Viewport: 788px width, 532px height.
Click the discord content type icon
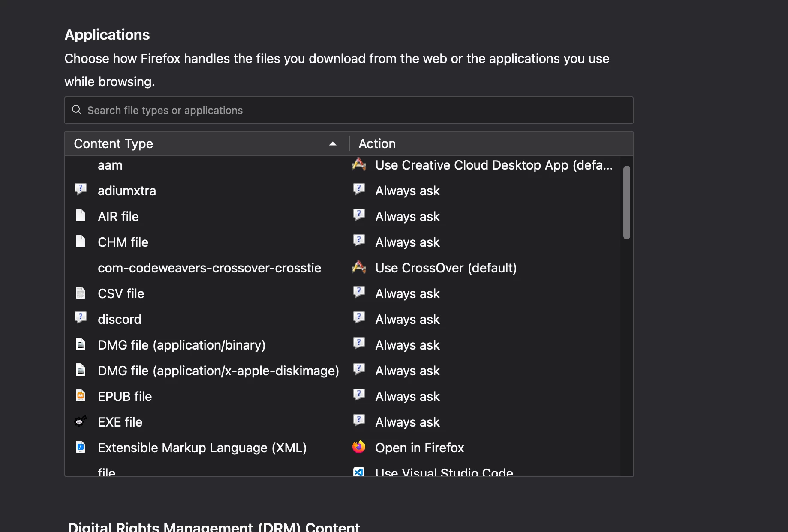[81, 318]
